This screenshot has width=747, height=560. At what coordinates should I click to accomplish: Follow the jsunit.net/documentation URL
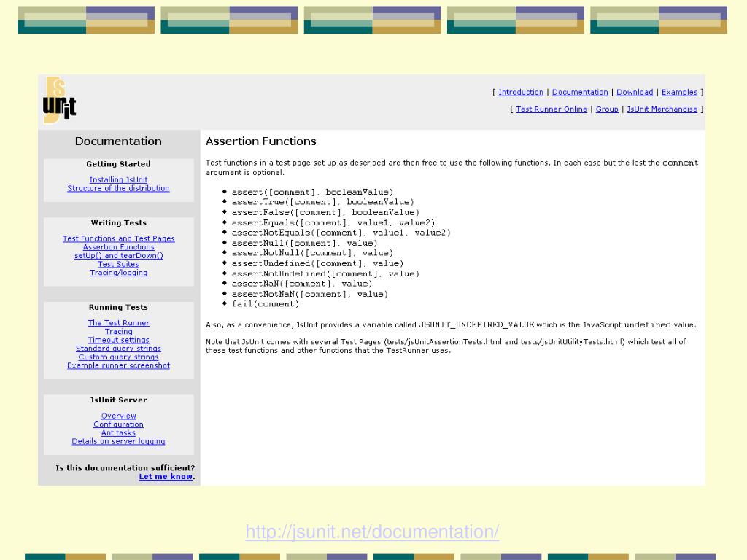pos(372,532)
